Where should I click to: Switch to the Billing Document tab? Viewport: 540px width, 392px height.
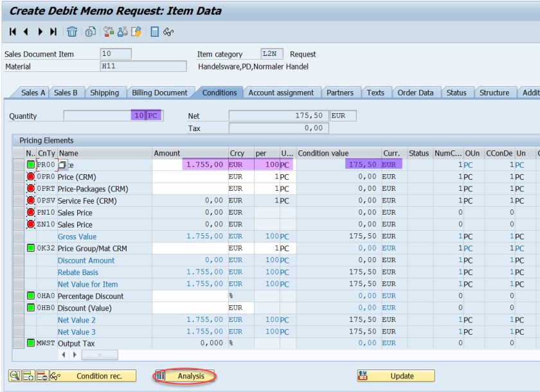pos(159,93)
